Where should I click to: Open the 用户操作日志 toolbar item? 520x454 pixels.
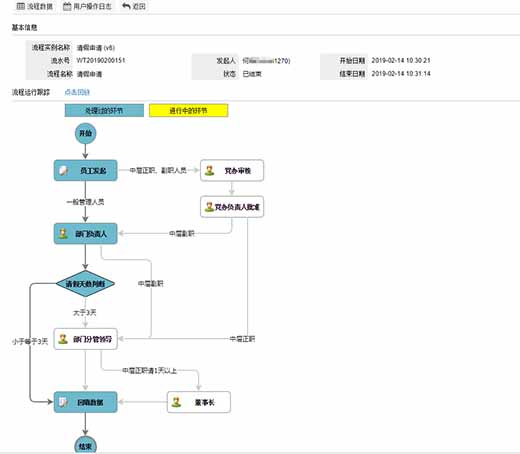point(87,6)
